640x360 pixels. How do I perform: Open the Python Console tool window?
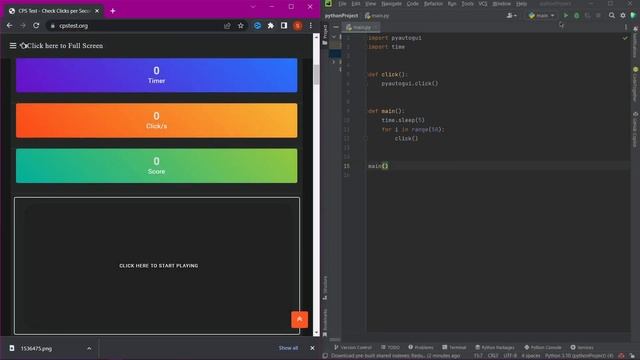543,347
